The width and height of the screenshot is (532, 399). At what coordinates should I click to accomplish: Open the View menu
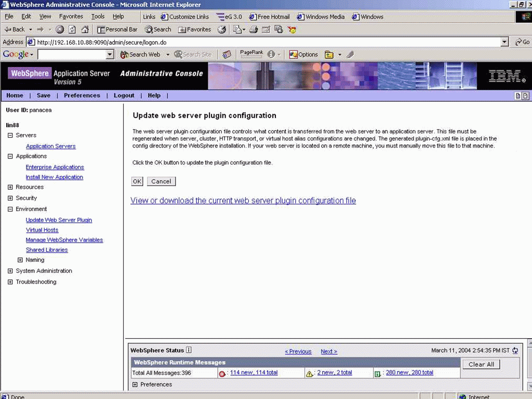click(45, 16)
